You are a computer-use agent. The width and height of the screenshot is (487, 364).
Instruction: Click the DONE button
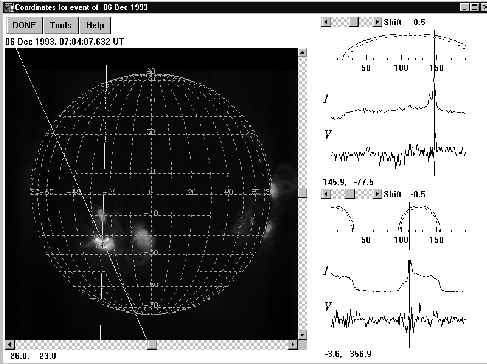point(24,25)
